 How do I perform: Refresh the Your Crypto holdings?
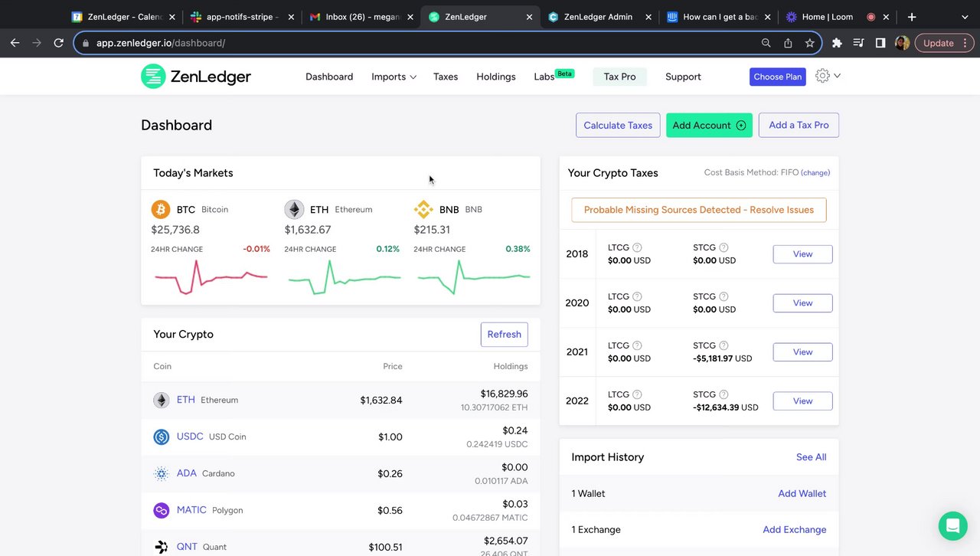tap(505, 335)
